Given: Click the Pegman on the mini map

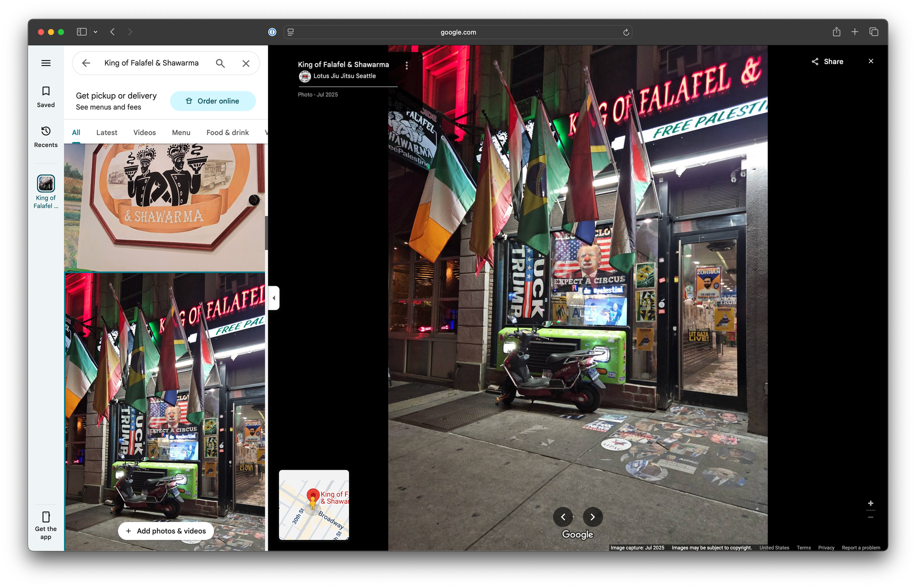Looking at the screenshot, I should (313, 503).
